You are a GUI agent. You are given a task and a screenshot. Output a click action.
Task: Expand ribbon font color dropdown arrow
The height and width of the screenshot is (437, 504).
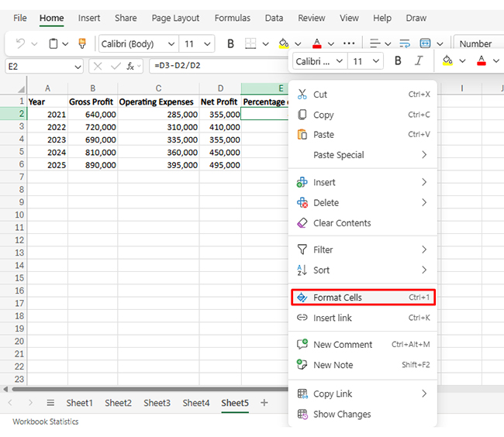(331, 43)
